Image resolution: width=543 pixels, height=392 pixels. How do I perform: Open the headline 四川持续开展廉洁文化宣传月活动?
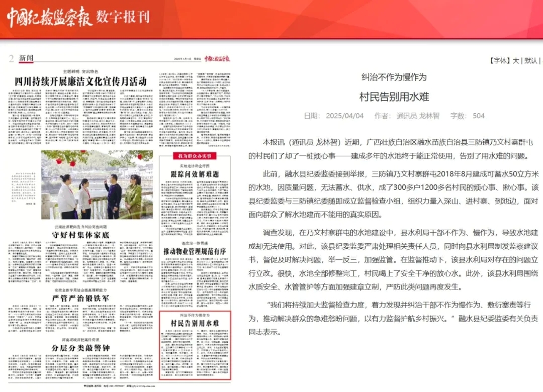[80, 81]
